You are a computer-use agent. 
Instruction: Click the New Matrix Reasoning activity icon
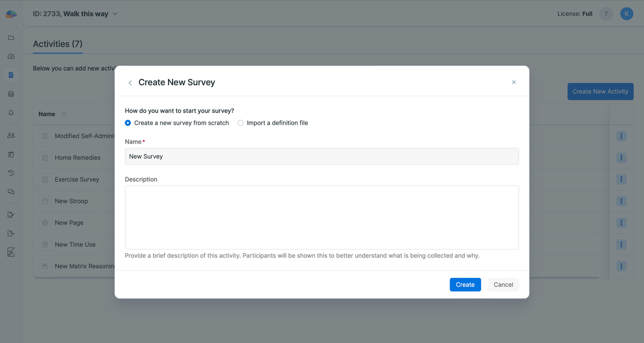coord(45,266)
